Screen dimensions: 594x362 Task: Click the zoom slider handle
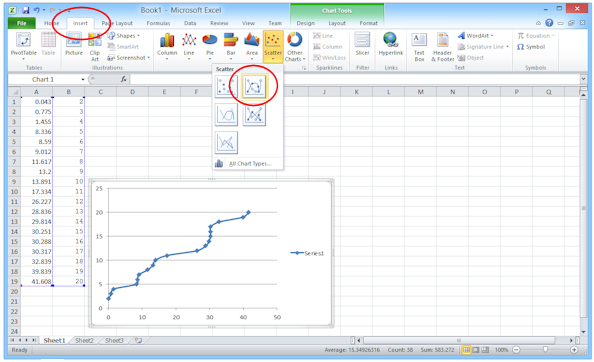click(x=545, y=350)
